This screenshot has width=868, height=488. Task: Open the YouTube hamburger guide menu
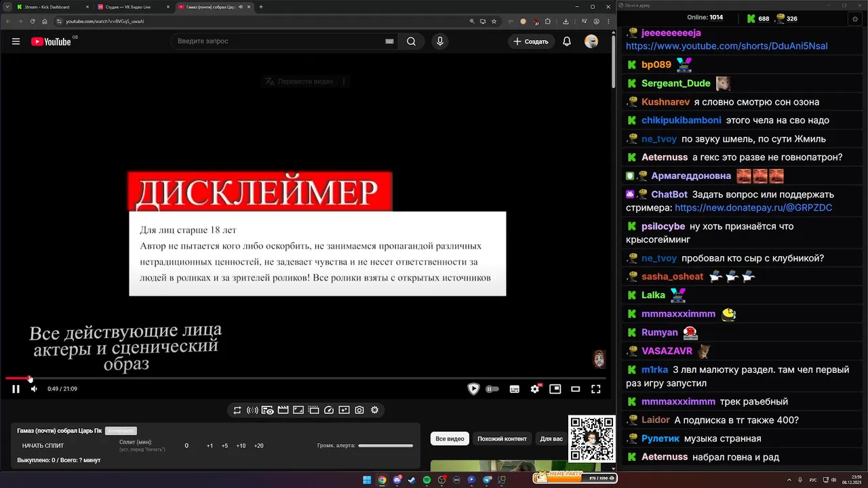(x=16, y=41)
